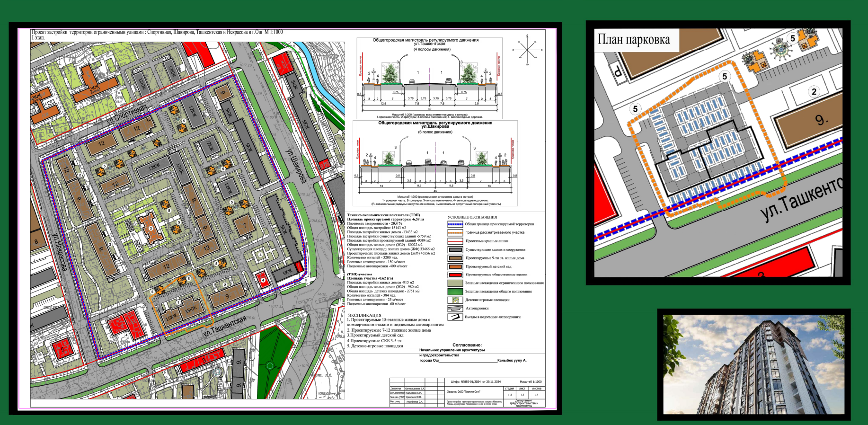Viewport: 868px width, 425px height.
Task: Click circled '2' marker in parking plan
Action: (x=814, y=91)
